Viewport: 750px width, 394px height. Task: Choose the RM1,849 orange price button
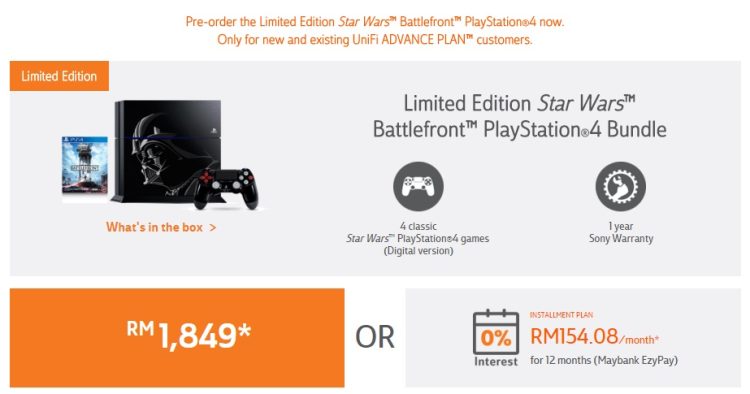coord(177,338)
